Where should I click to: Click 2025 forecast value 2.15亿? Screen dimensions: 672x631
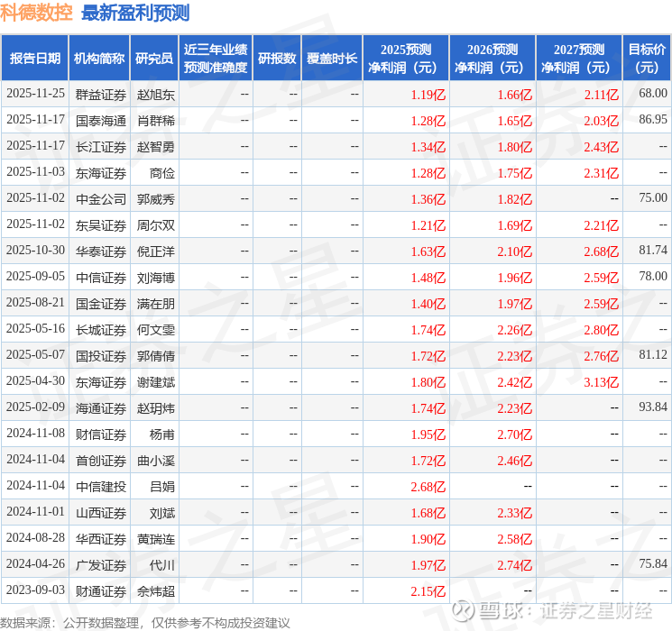click(428, 591)
